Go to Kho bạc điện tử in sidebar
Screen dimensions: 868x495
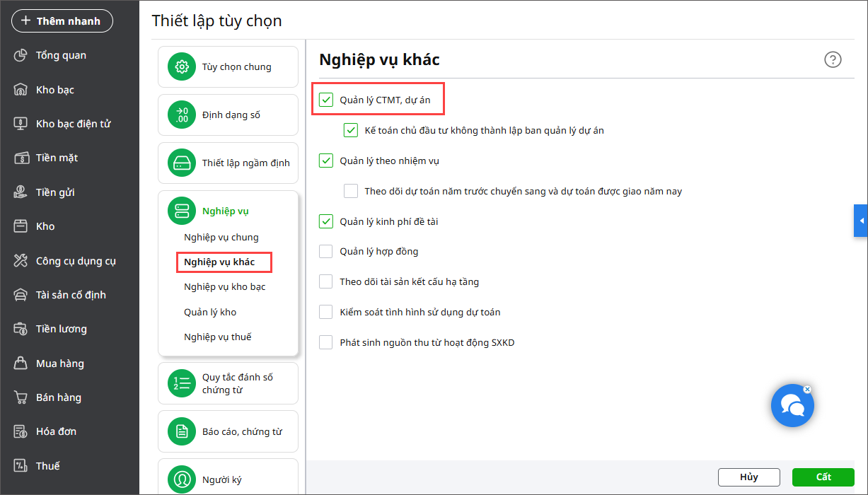(74, 124)
